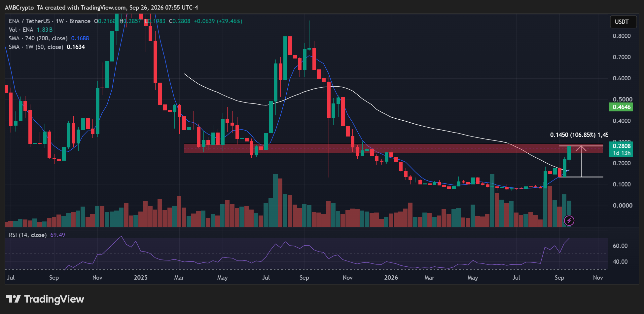
Task: Click the RSI 60.00 scale label
Action: coord(620,246)
